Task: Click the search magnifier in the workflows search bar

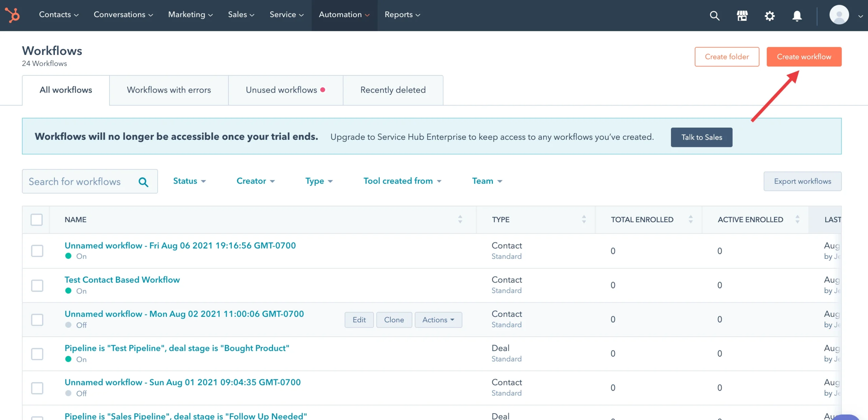Action: (143, 182)
